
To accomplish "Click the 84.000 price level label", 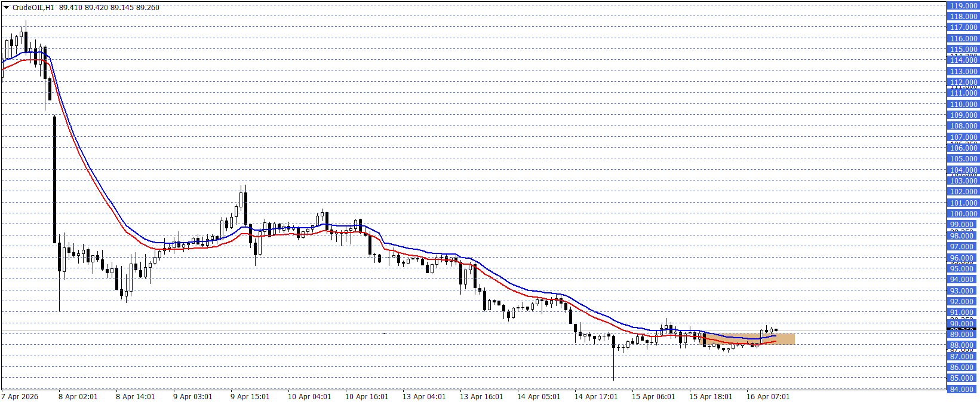I will [963, 390].
